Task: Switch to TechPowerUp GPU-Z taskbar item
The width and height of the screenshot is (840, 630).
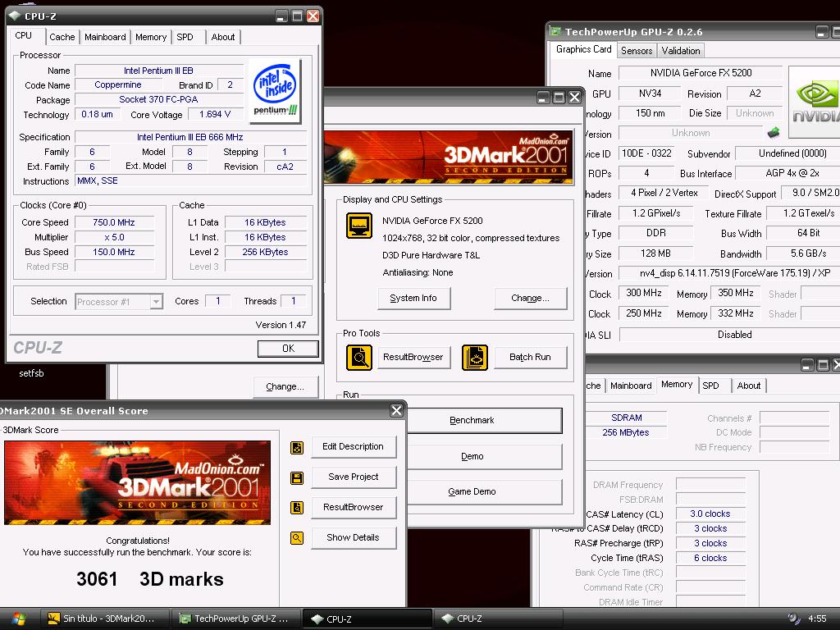Action: 235,619
